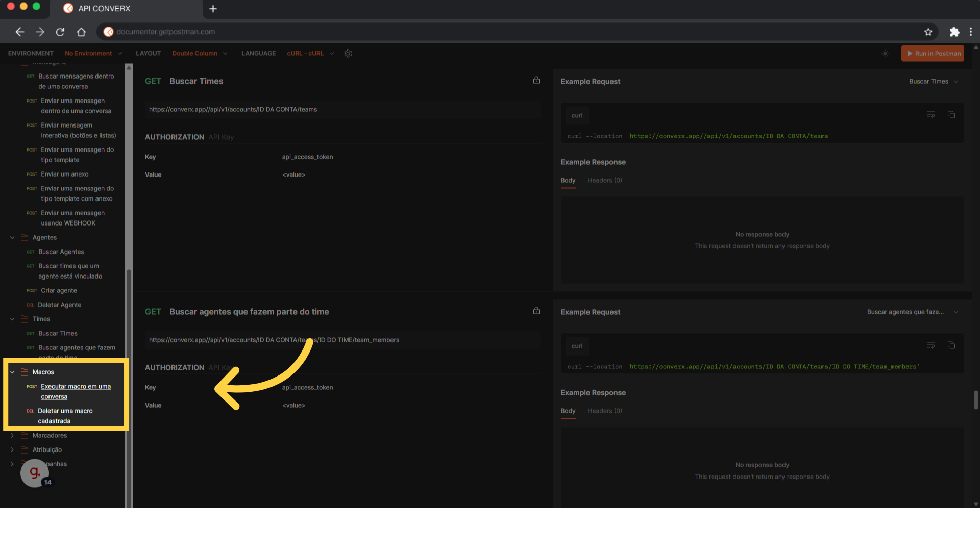The width and height of the screenshot is (980, 551).
Task: Expand the Marcadores folder chevron
Action: (x=12, y=435)
